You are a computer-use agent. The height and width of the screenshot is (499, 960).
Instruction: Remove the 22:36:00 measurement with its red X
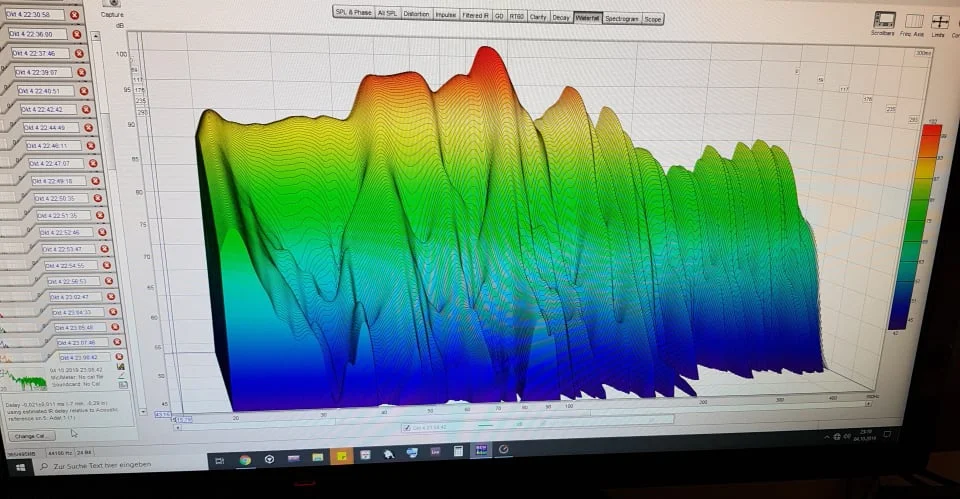[77, 34]
